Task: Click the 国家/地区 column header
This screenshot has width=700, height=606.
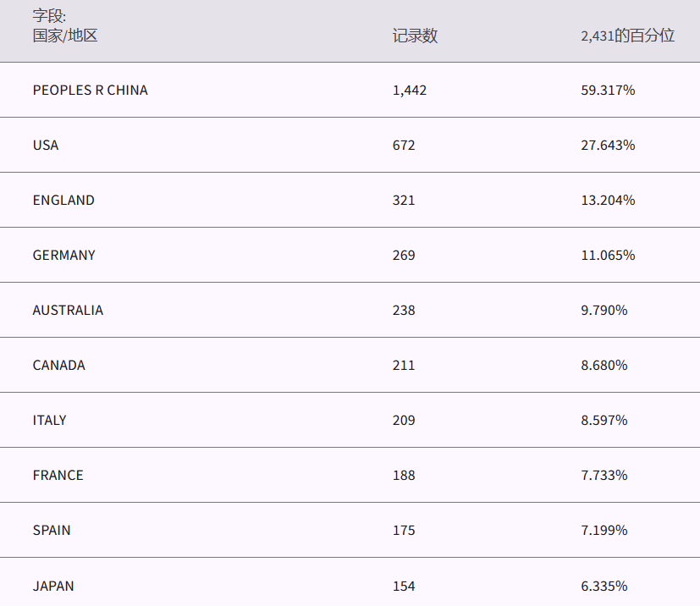Action: pos(65,36)
